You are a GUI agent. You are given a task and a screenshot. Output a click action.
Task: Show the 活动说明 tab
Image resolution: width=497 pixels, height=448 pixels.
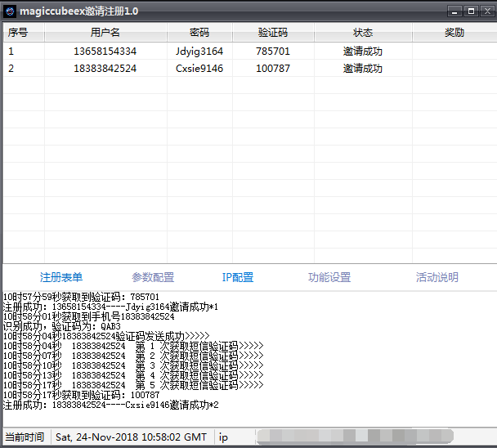tap(437, 277)
